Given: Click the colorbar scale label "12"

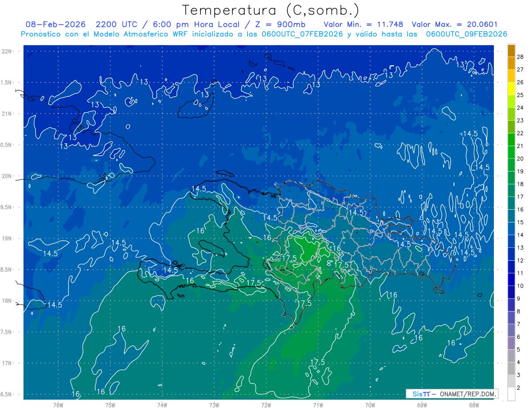Looking at the screenshot, I should (x=520, y=260).
